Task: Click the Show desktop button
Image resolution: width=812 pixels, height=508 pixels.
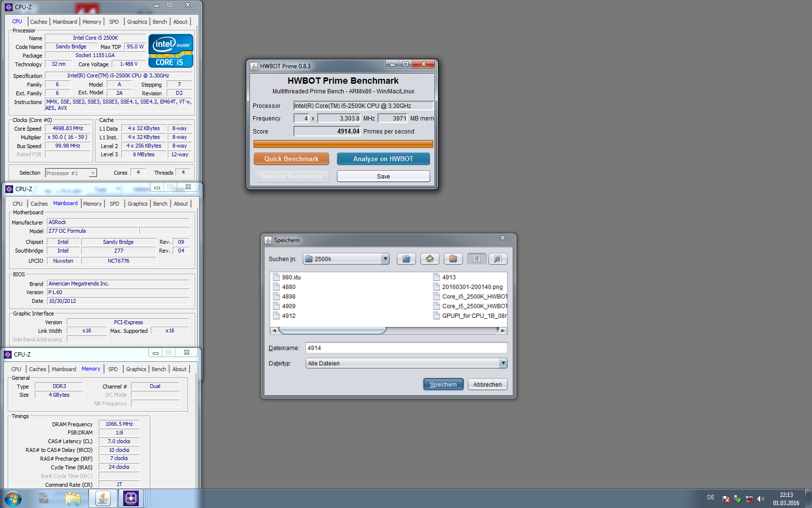Action: (808, 498)
